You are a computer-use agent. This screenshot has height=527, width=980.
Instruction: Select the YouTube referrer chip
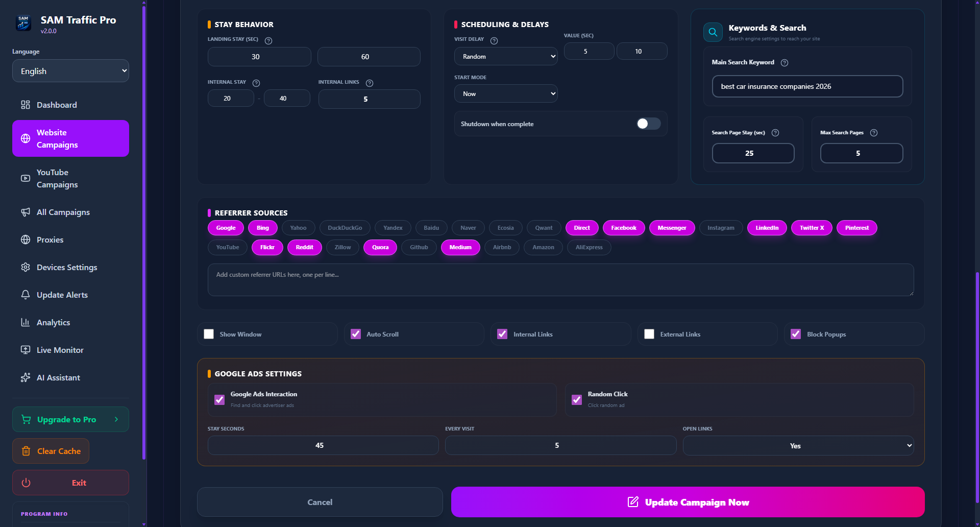pos(228,247)
